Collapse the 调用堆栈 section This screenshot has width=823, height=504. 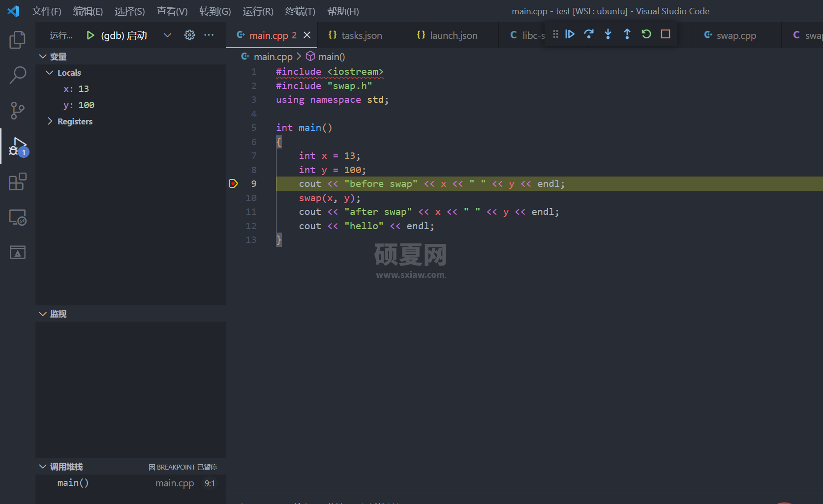click(x=43, y=467)
